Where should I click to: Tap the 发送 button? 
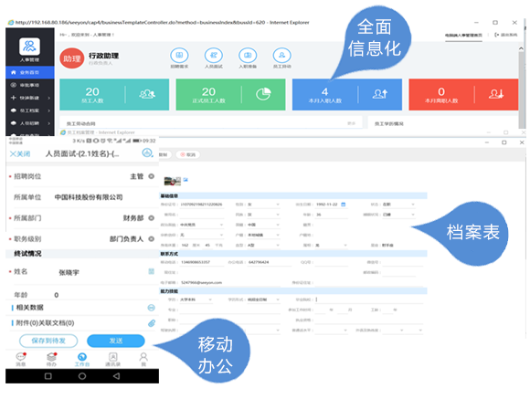coord(116,341)
